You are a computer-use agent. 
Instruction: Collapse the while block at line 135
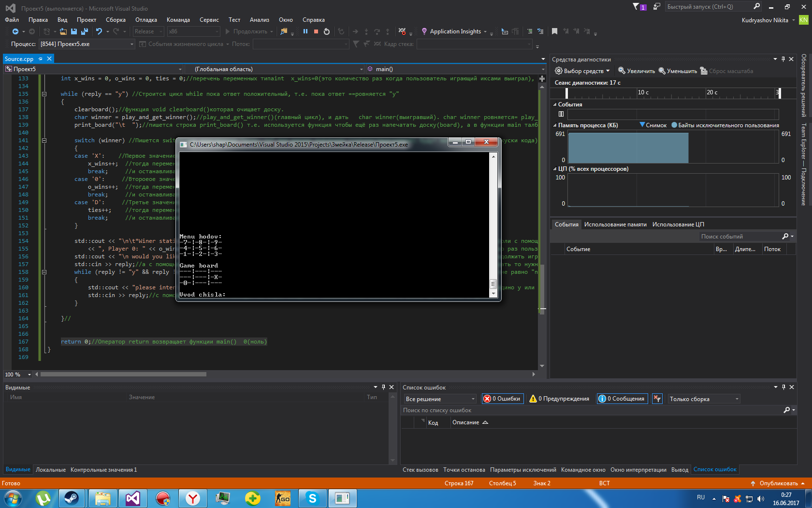point(44,94)
